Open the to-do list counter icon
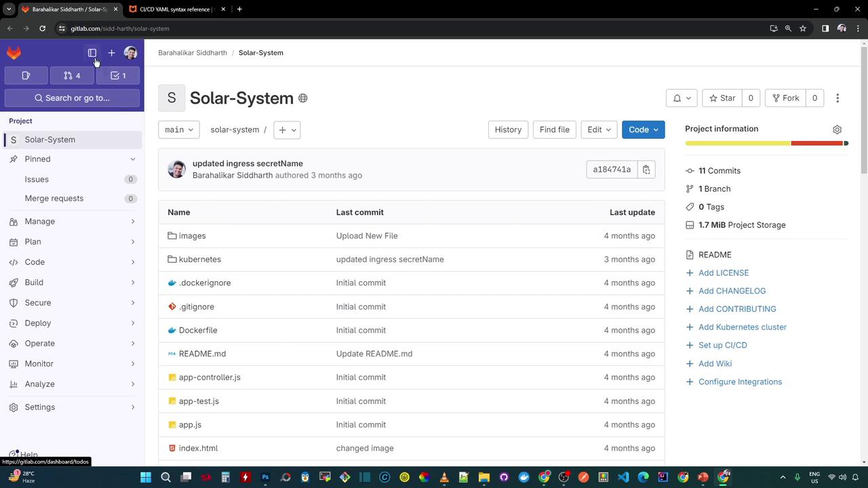Viewport: 868px width, 488px height. point(118,75)
